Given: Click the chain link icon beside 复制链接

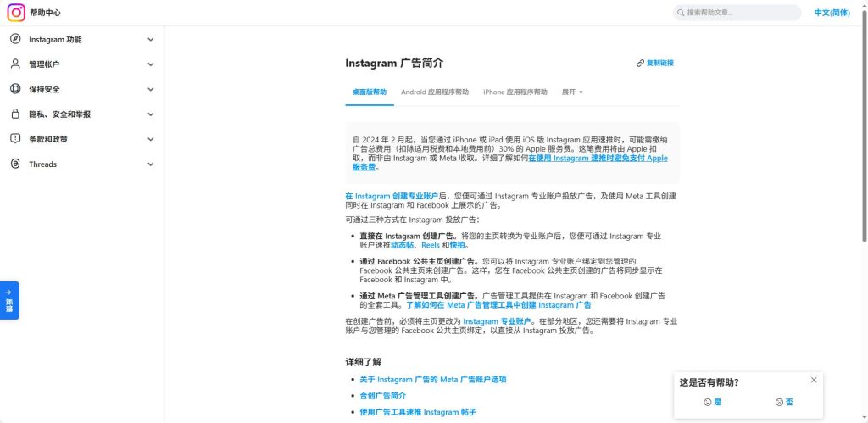Looking at the screenshot, I should [x=641, y=63].
